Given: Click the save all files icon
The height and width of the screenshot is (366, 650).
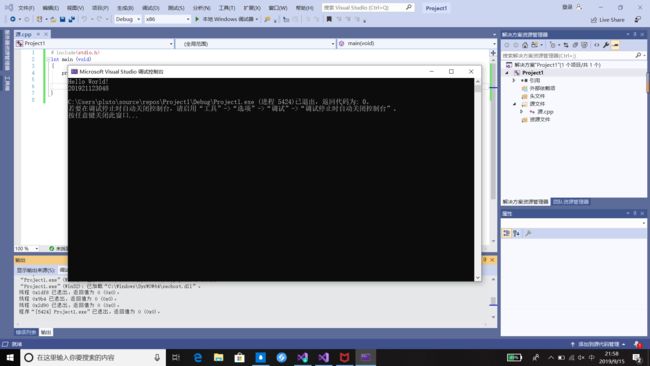Looking at the screenshot, I should pyautogui.click(x=72, y=19).
